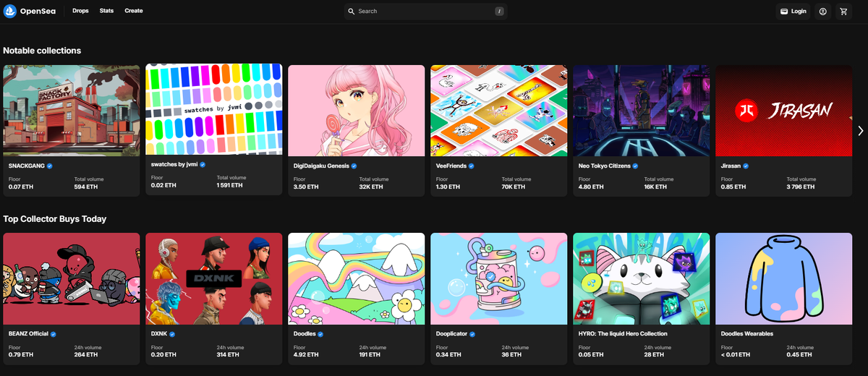The width and height of the screenshot is (868, 376).
Task: Click the Neo Tokyo Citizens title
Action: click(605, 166)
